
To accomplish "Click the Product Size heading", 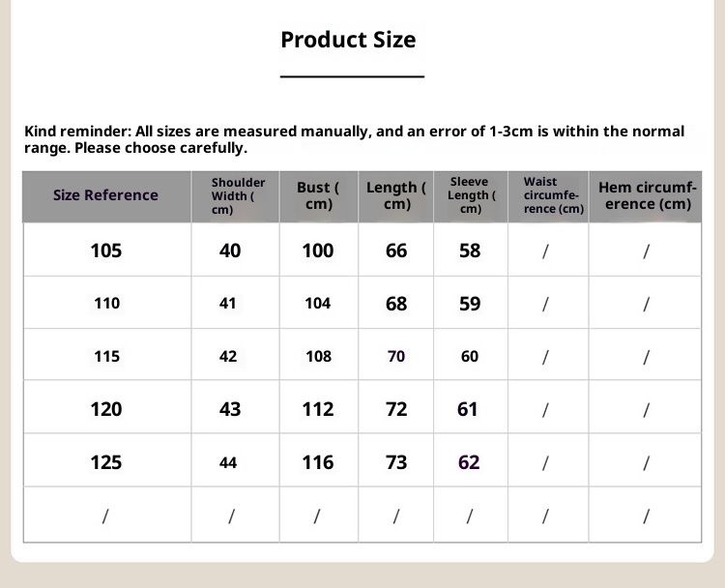I will point(348,40).
